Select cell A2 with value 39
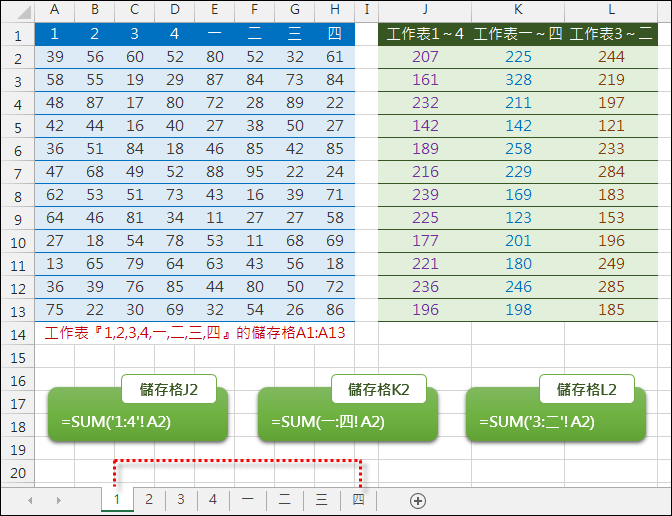This screenshot has height=516, width=672. coord(54,57)
